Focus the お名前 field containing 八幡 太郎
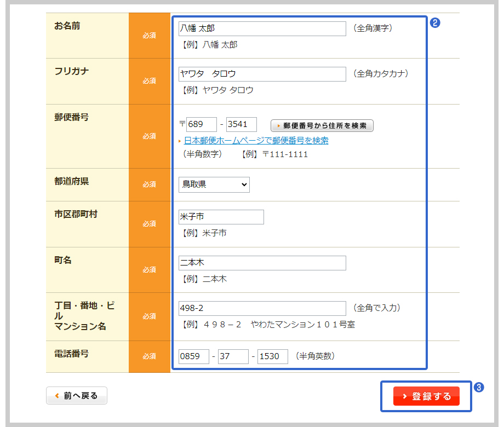Image resolution: width=504 pixels, height=427 pixels. 262,28
